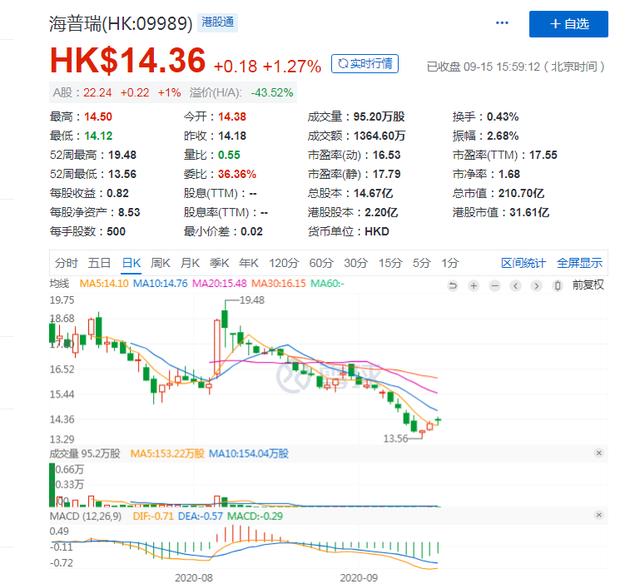
Task: Click the 19.48 high marker on chart
Action: pos(252,300)
